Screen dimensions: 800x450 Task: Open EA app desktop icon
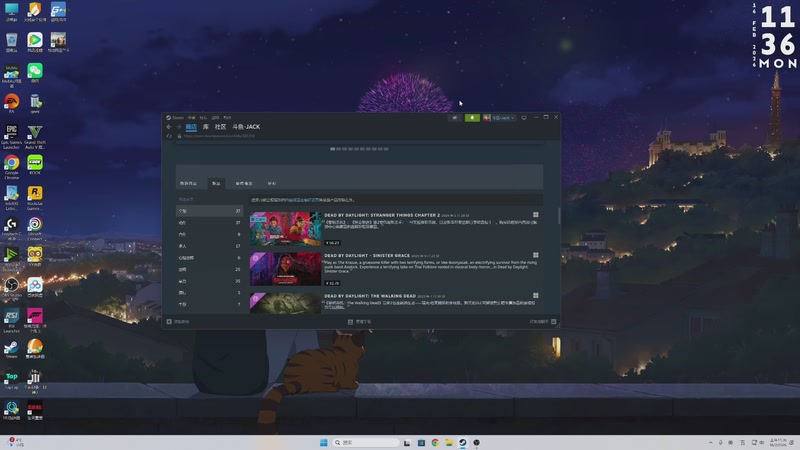point(11,103)
